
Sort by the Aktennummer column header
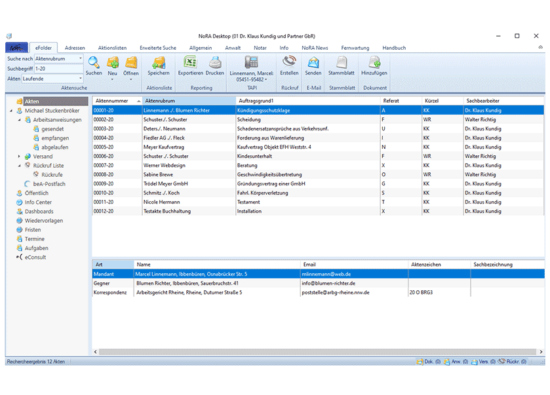(117, 101)
